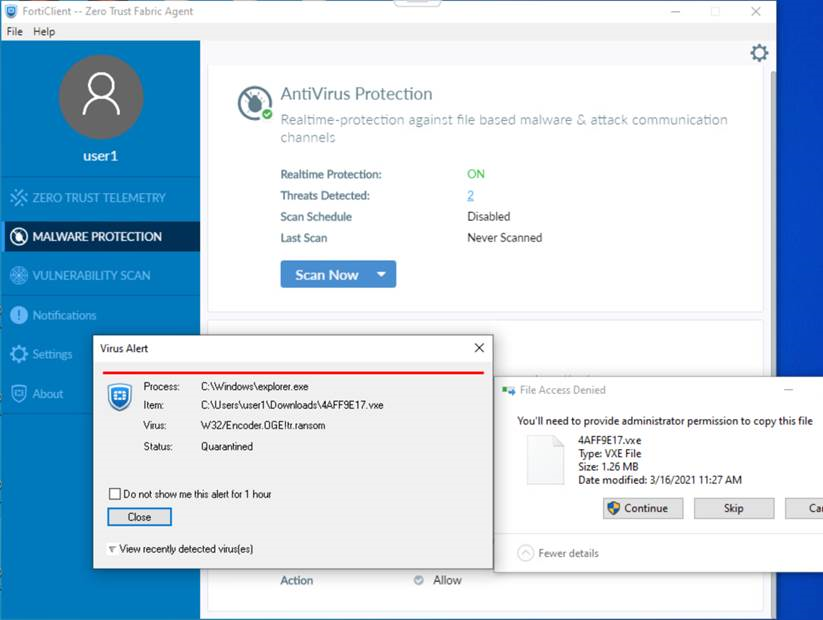Click the AntiVirus Protection heading
The image size is (823, 620).
pos(356,93)
